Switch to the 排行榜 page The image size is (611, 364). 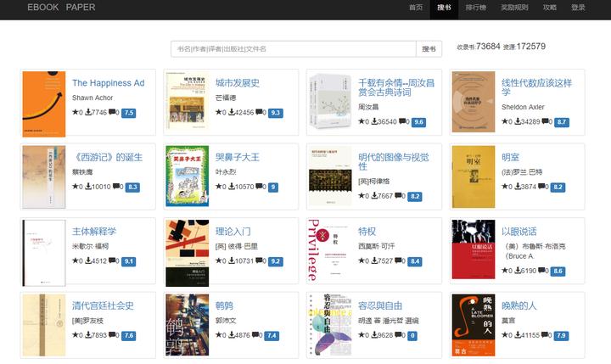(476, 8)
